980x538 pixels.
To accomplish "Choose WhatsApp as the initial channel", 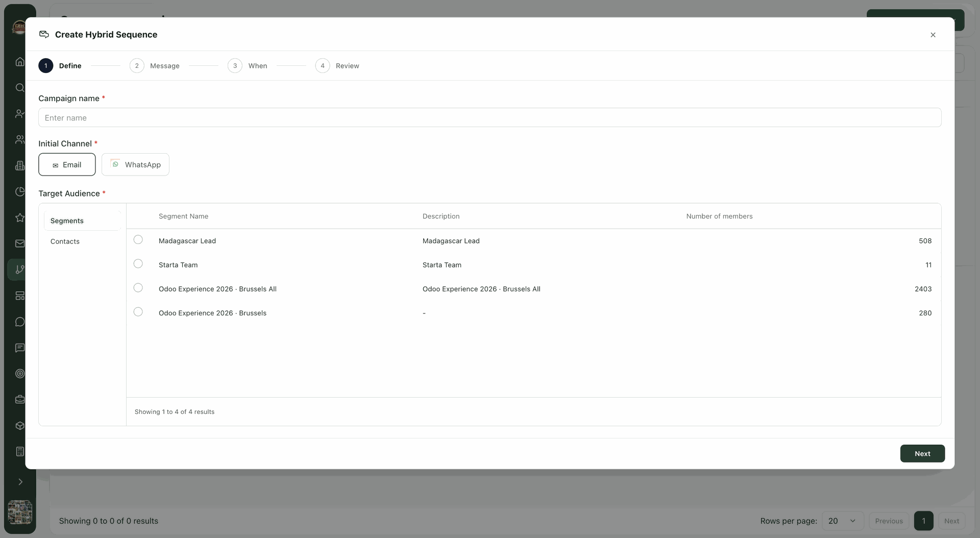I will click(135, 164).
